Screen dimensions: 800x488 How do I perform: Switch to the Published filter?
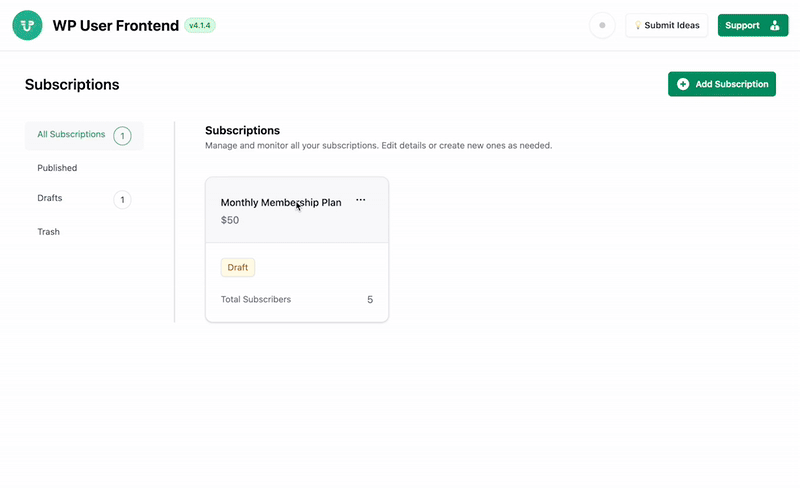(x=57, y=168)
